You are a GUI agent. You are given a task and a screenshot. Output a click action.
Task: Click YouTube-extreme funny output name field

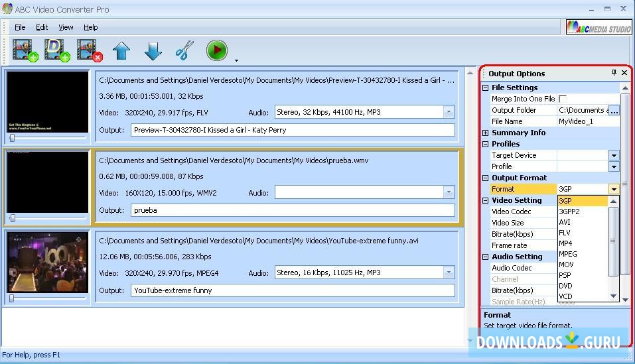coord(293,290)
